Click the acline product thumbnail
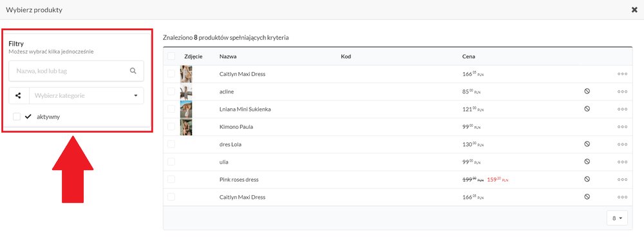Image resolution: width=644 pixels, height=244 pixels. pyautogui.click(x=186, y=91)
